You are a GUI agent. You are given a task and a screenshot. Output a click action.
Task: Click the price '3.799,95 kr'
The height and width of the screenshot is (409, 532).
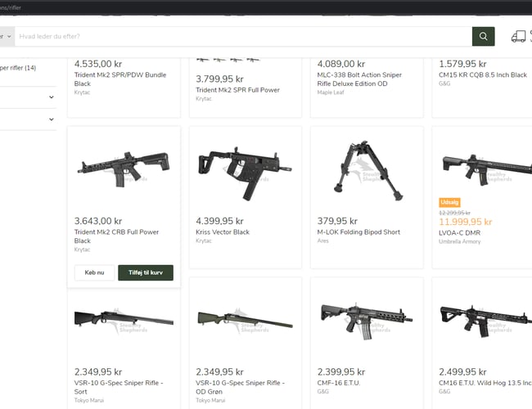(x=219, y=79)
